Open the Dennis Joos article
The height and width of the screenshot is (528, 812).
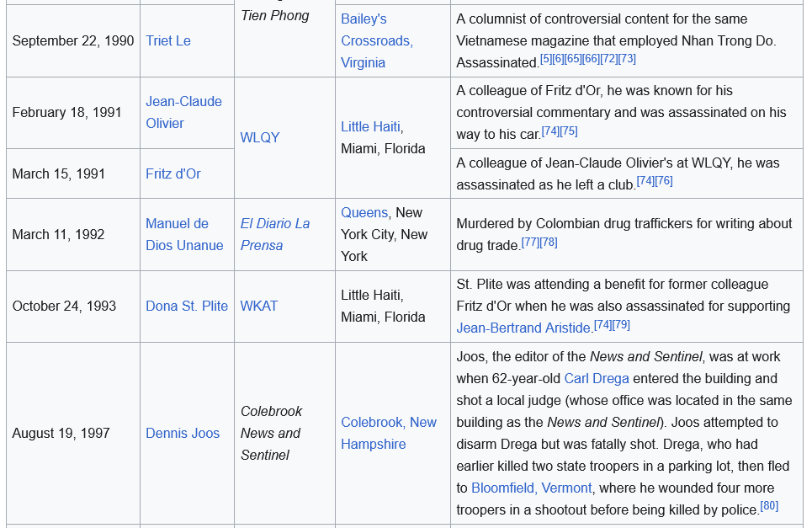tap(183, 433)
